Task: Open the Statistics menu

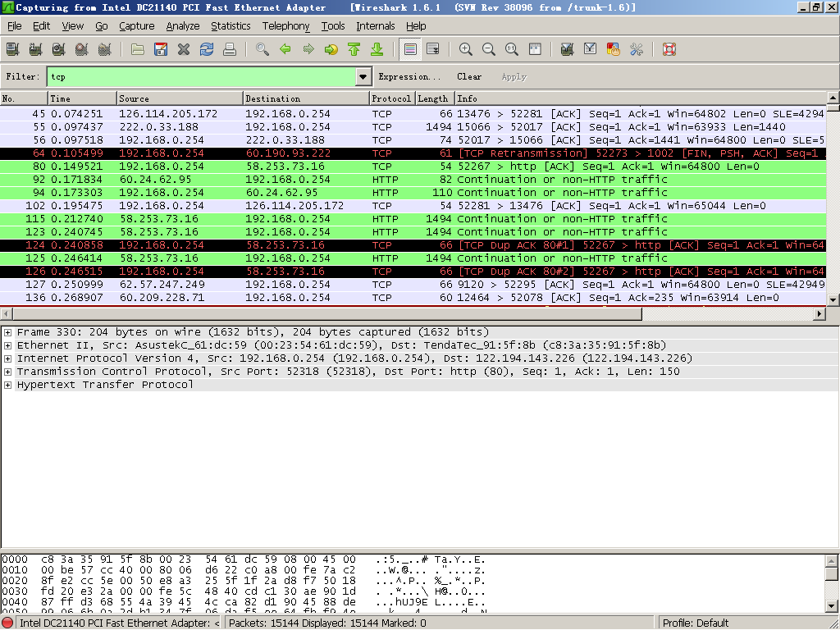Action: click(x=231, y=25)
